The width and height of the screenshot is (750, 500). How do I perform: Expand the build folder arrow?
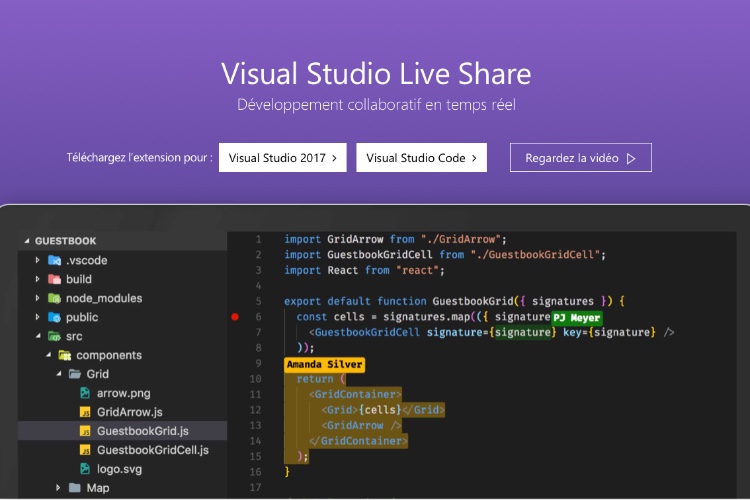click(x=37, y=279)
